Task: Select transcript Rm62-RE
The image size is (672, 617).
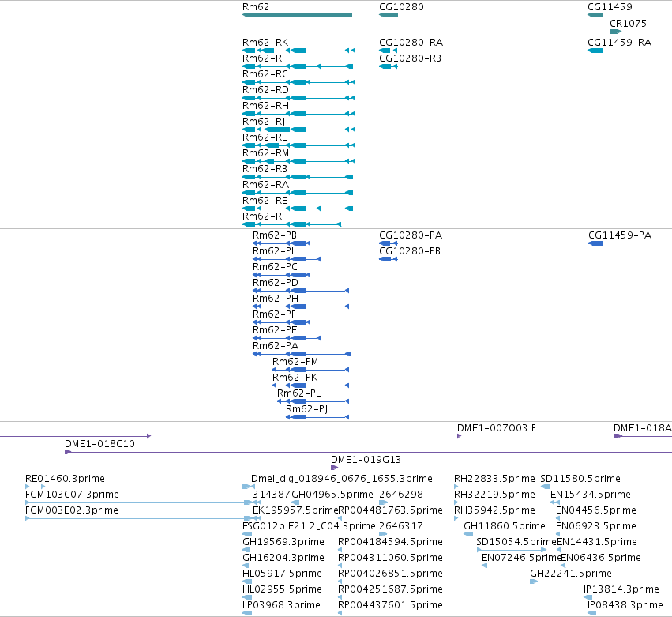Action: (x=298, y=209)
